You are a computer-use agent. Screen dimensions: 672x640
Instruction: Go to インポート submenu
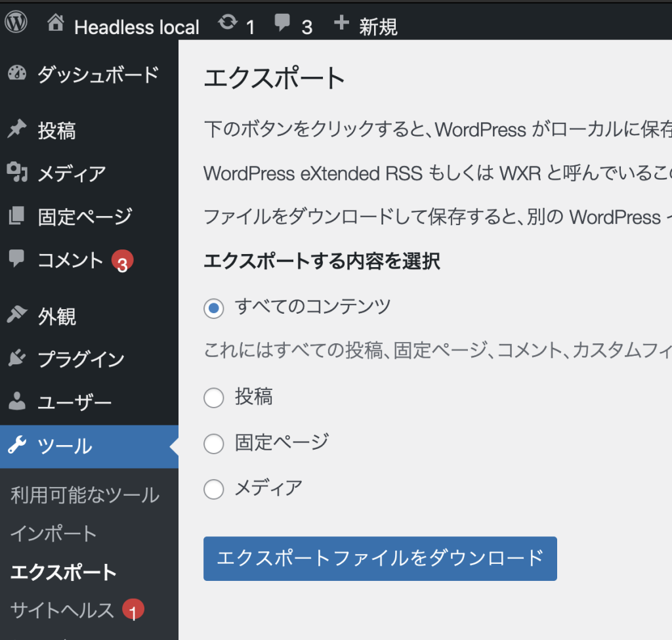(x=54, y=534)
